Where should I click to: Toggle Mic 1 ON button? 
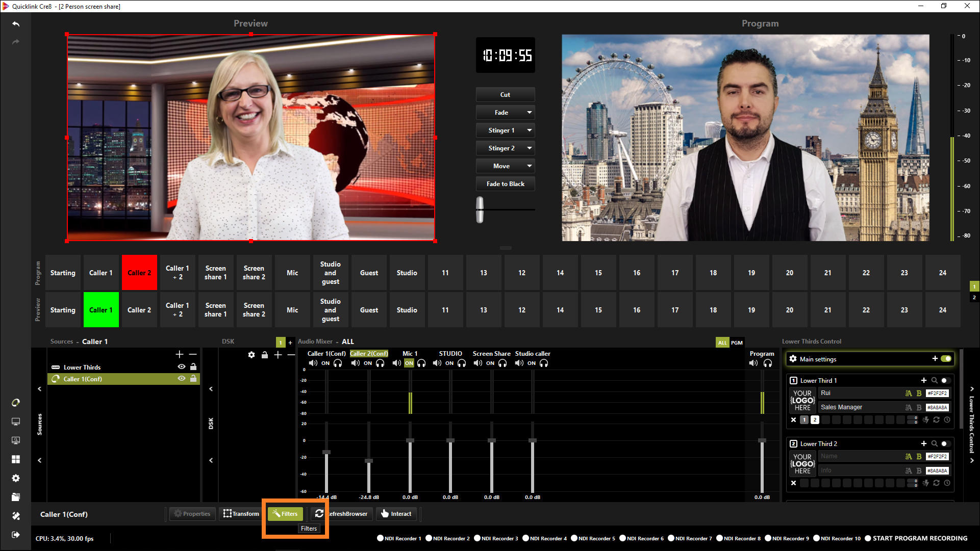pyautogui.click(x=409, y=363)
